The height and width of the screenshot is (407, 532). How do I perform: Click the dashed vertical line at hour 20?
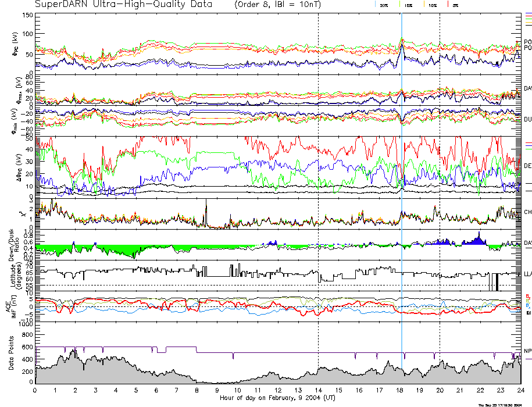440,174
